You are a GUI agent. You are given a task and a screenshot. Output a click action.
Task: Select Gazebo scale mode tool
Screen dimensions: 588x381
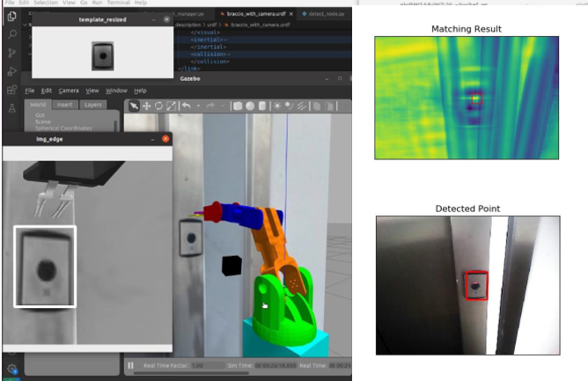pos(172,106)
